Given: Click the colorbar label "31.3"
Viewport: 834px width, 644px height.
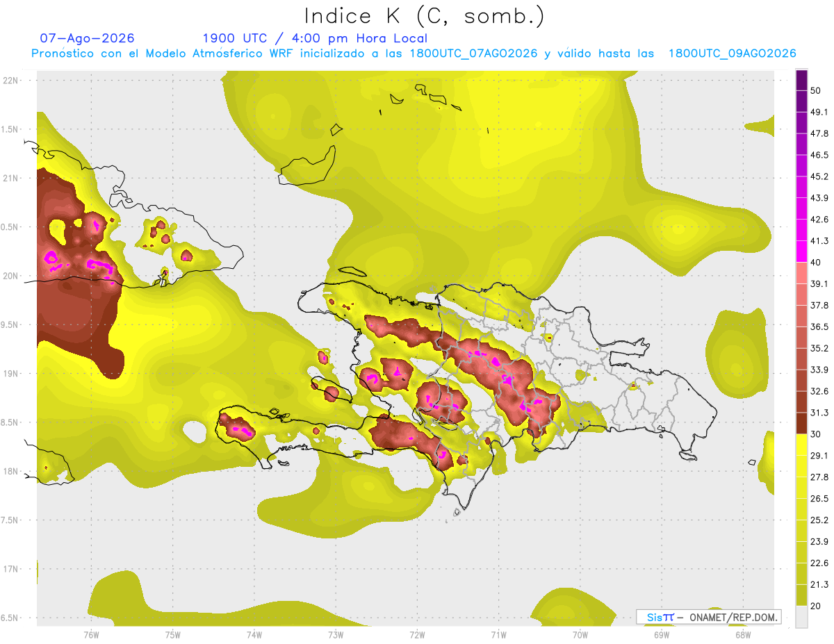Looking at the screenshot, I should tap(819, 413).
